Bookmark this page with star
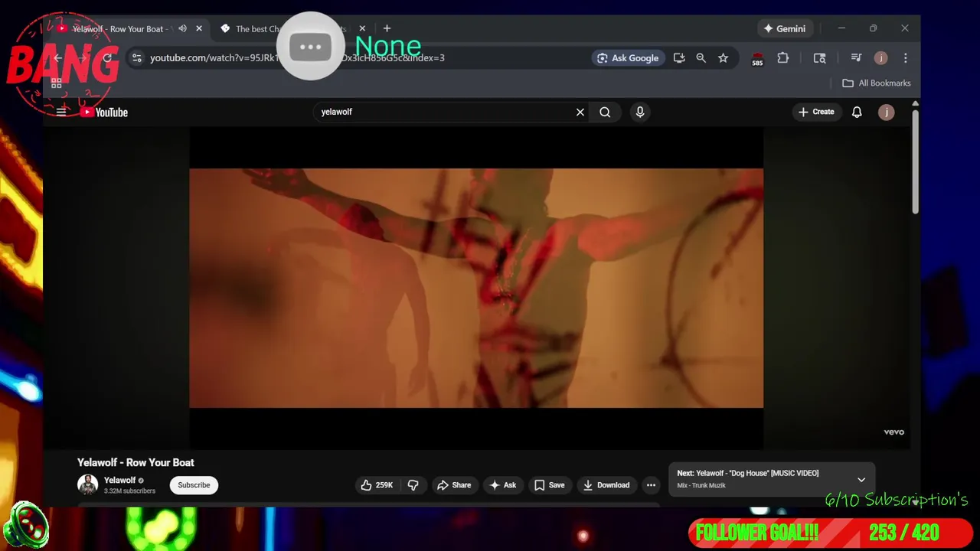This screenshot has width=980, height=551. (x=723, y=58)
